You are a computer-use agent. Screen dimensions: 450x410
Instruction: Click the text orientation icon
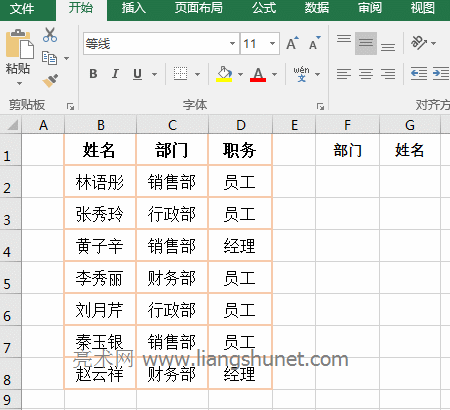point(418,43)
